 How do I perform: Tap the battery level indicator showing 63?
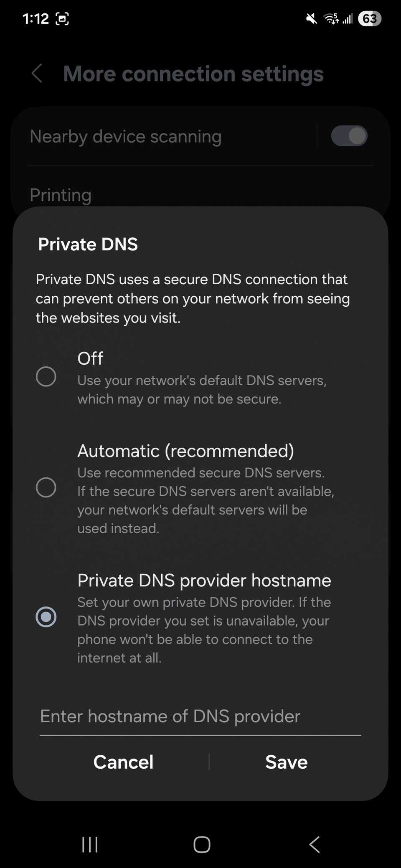(370, 18)
